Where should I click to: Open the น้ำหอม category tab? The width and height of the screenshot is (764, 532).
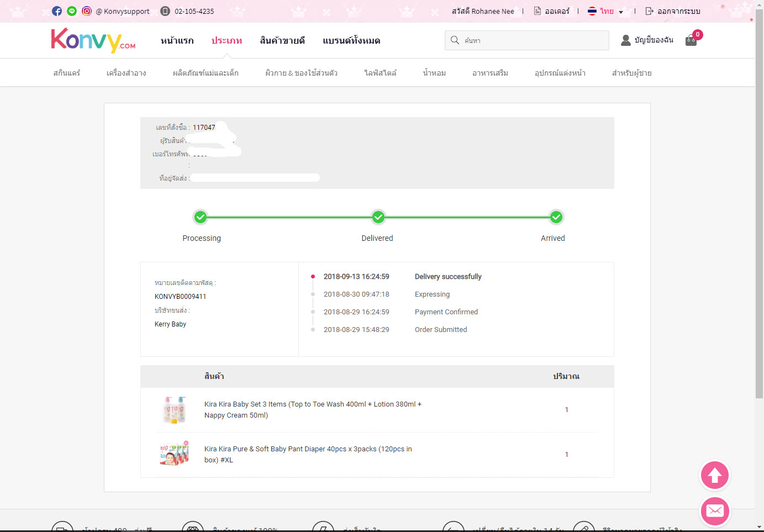(434, 73)
